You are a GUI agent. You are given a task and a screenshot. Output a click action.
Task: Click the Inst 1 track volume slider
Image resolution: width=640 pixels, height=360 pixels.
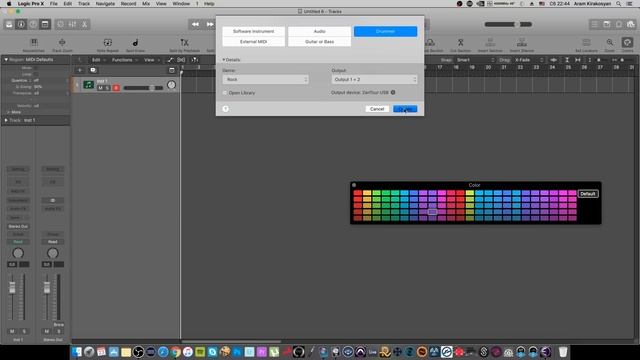144,88
